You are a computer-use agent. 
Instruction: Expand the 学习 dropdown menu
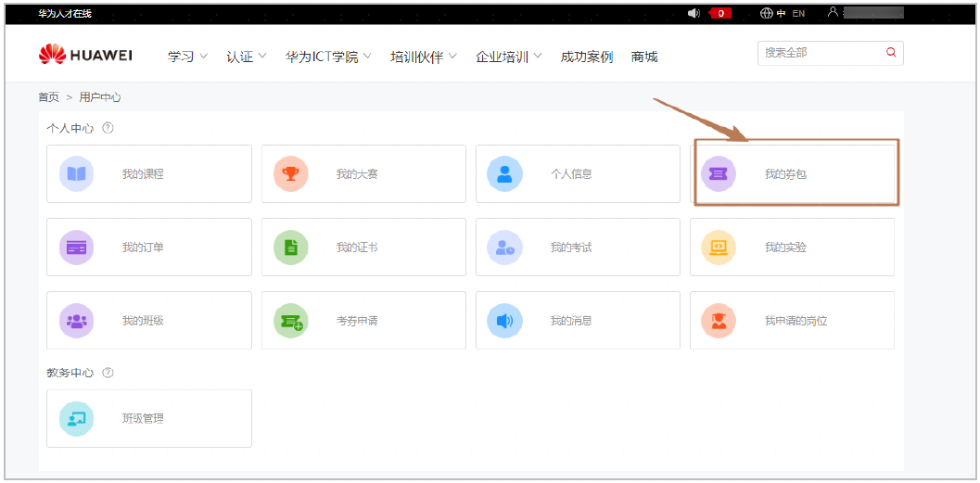[187, 57]
